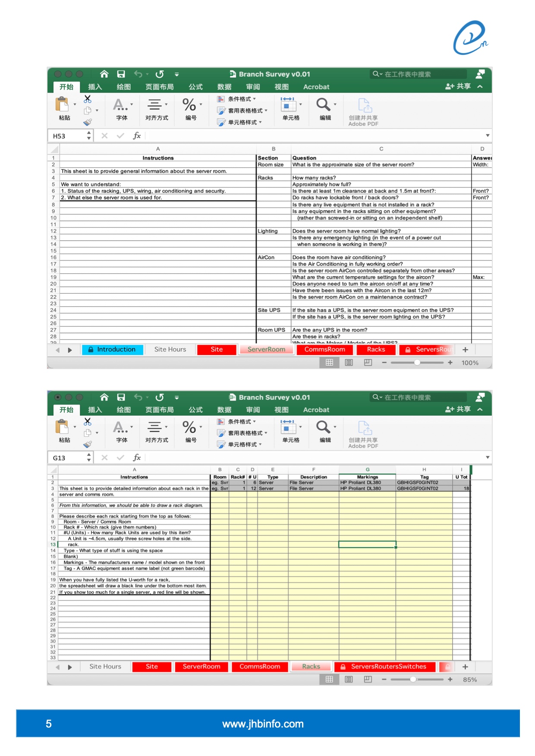Image resolution: width=535 pixels, height=756 pixels.
Task: Click zoom slider handle in top window
Action: [x=417, y=363]
